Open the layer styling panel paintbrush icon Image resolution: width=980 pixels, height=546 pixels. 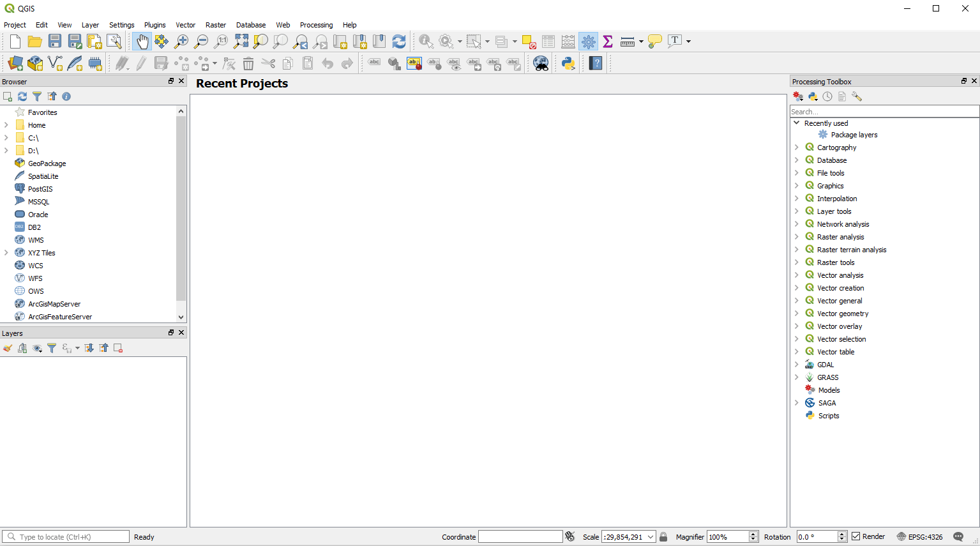8,348
